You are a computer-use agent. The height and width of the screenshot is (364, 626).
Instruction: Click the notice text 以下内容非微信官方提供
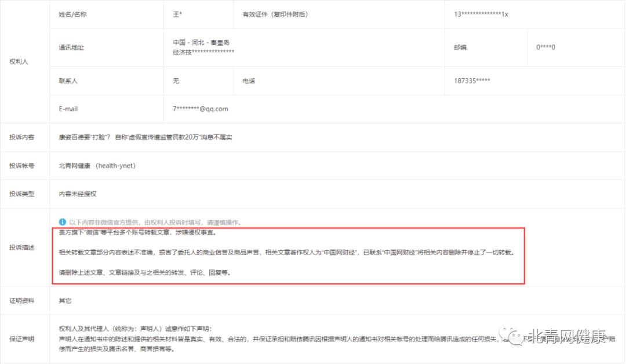click(x=155, y=223)
